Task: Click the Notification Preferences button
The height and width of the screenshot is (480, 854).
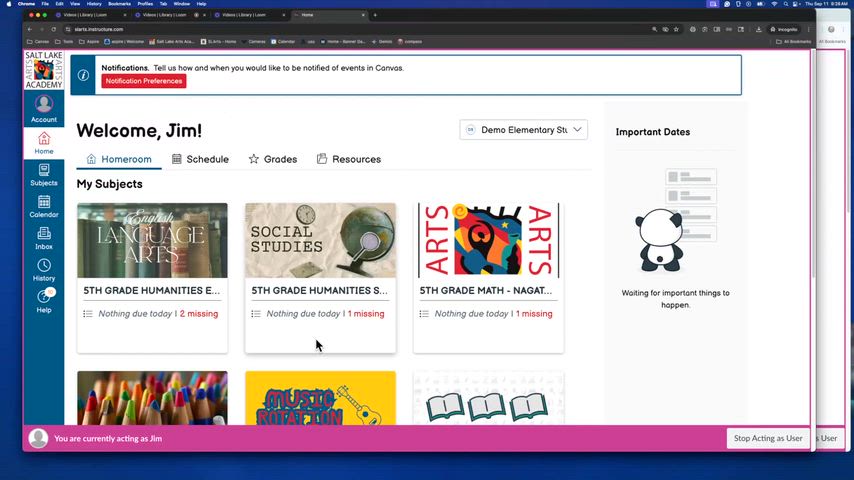Action: (x=143, y=81)
